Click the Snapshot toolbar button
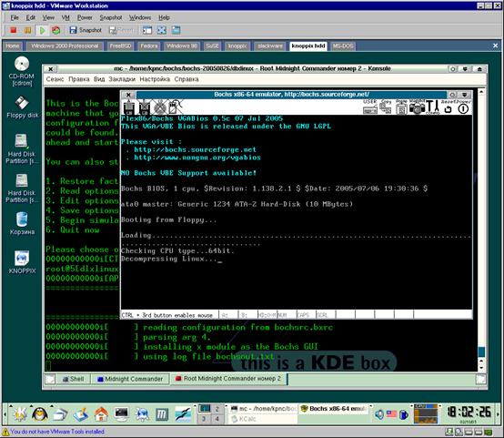This screenshot has height=438, width=504. (x=86, y=30)
